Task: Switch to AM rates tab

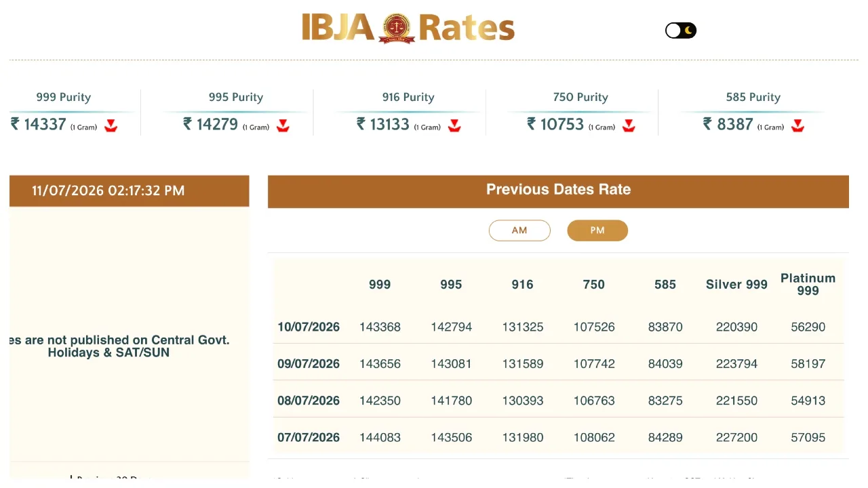Action: (519, 230)
